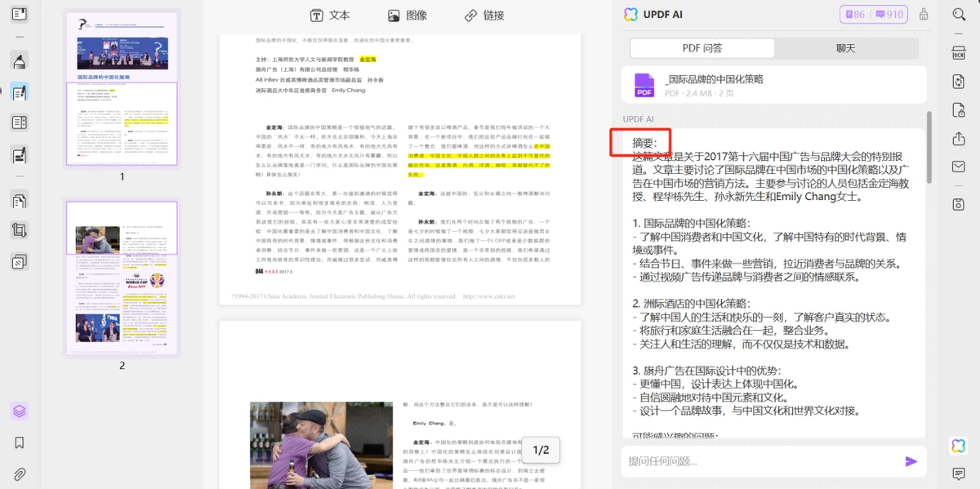The height and width of the screenshot is (489, 980).
Task: Click the purple send message arrow
Action: pos(911,461)
